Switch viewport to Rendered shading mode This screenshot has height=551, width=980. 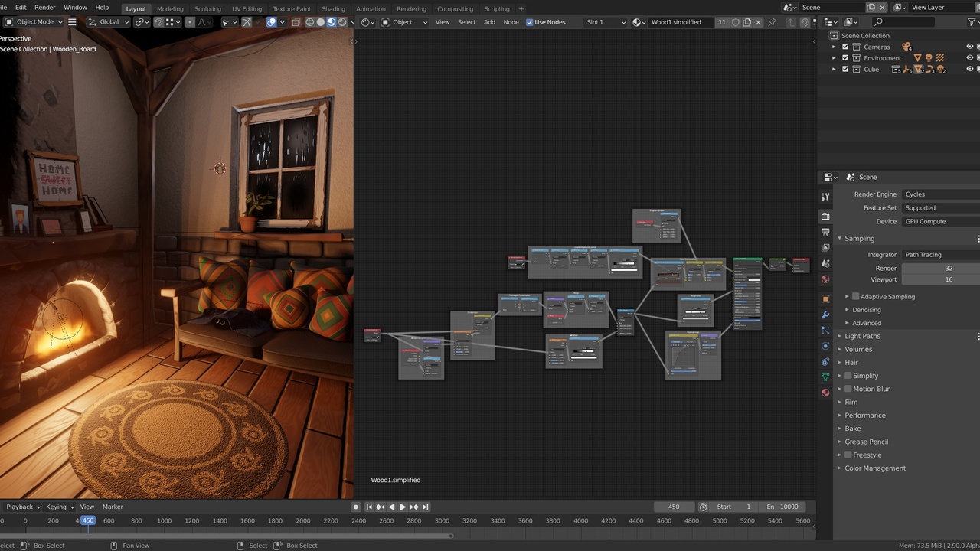pos(342,21)
